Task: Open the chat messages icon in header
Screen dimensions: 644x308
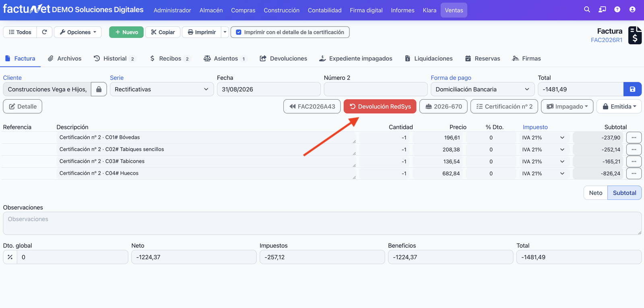Action: [x=602, y=10]
